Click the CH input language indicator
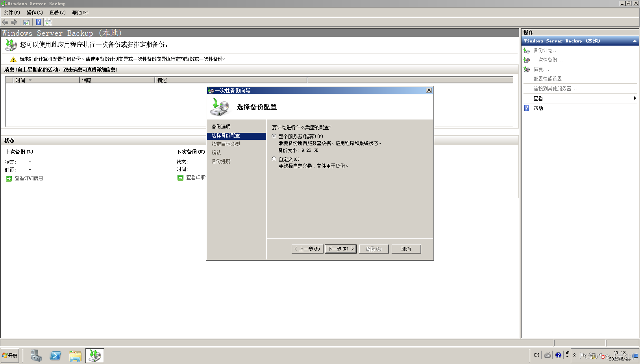The width and height of the screenshot is (640, 364). pyautogui.click(x=536, y=355)
